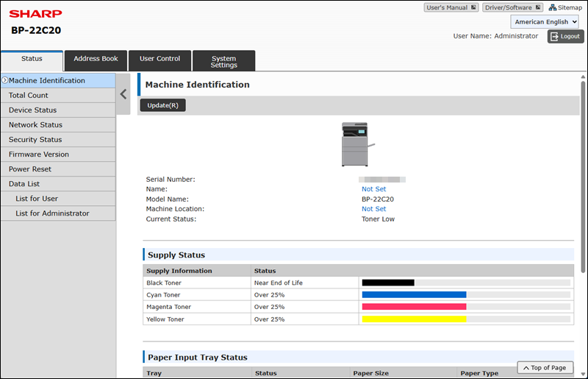588x379 pixels.
Task: Click the Machine Identification page heading
Action: click(197, 85)
